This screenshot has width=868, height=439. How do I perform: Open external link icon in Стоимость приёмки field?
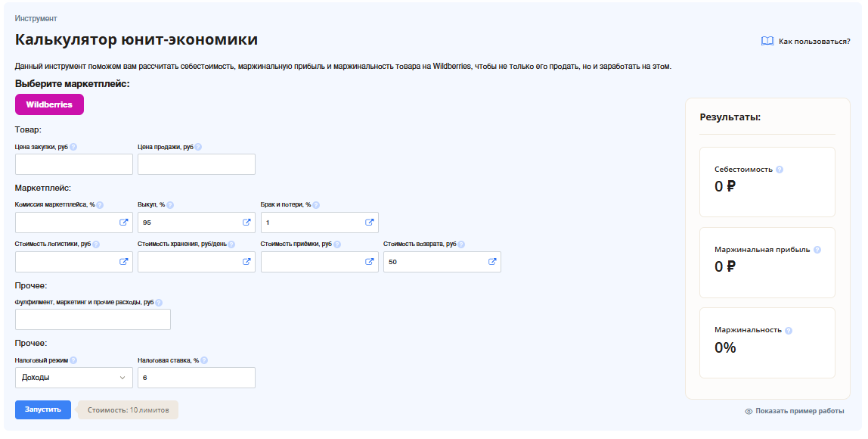[x=370, y=262]
